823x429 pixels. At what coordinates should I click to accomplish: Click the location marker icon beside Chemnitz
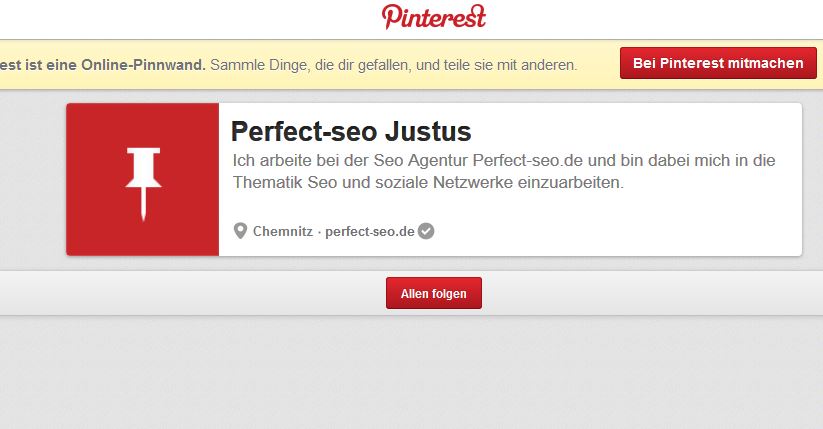pyautogui.click(x=240, y=231)
